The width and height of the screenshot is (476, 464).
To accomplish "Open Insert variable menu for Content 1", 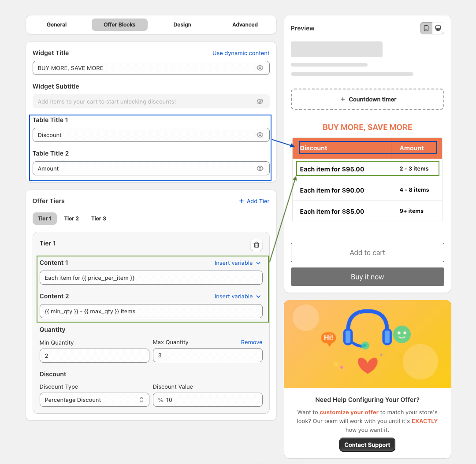I will point(237,263).
